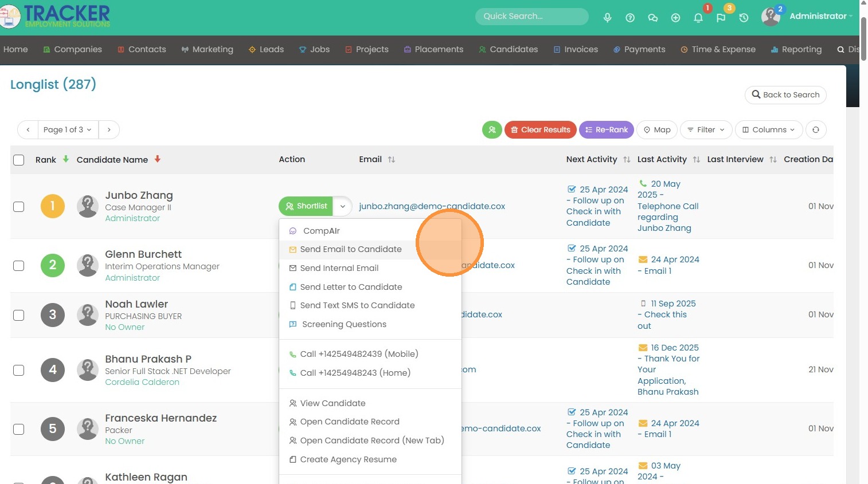868x484 pixels.
Task: Toggle the select-all candidates checkbox
Action: 19,160
